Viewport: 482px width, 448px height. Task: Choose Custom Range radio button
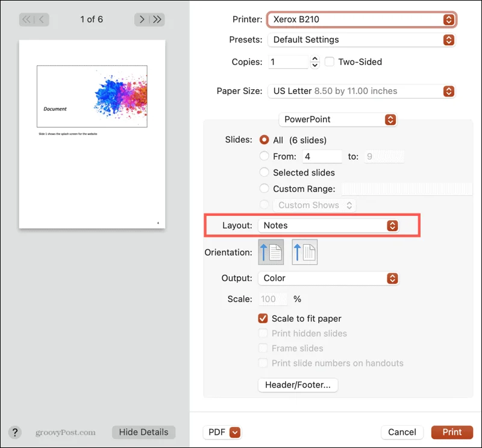tap(264, 188)
